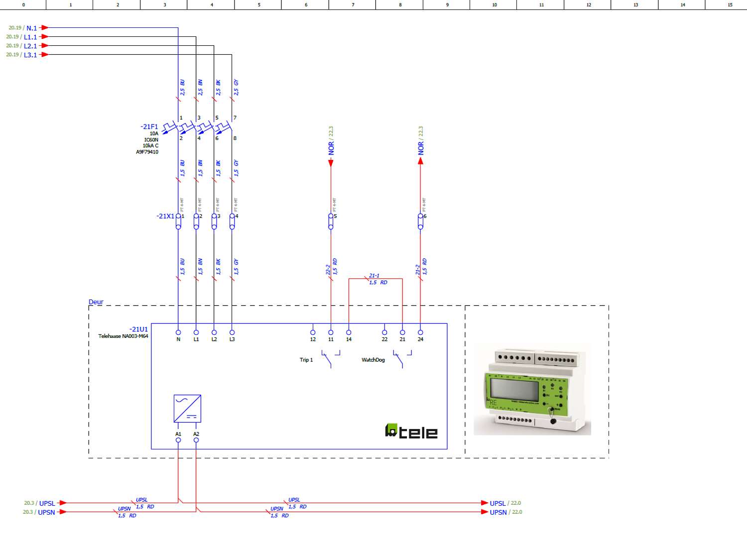Follow cross-reference 20.19 / N.1
Image resolution: width=747 pixels, height=560 pixels.
click(x=23, y=28)
